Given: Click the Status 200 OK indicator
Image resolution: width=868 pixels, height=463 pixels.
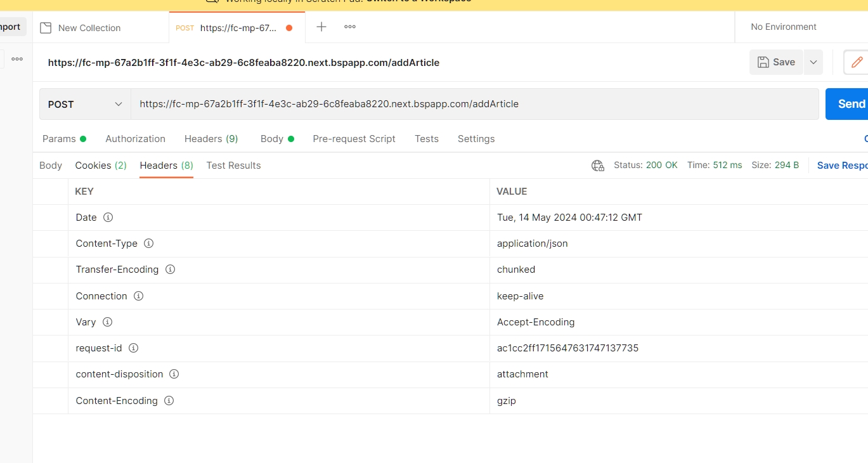Looking at the screenshot, I should (x=645, y=166).
